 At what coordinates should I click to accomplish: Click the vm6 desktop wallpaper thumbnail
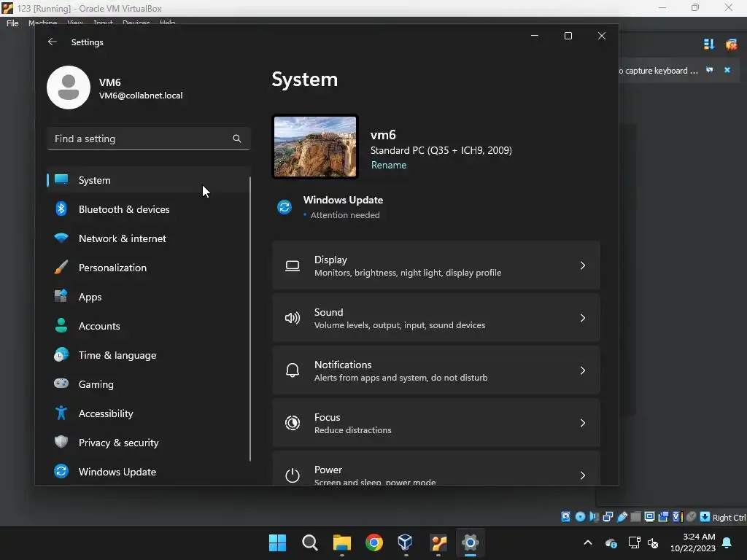click(315, 147)
